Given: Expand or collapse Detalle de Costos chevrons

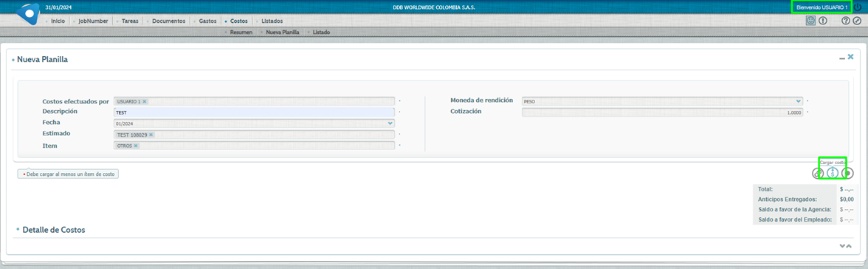Looking at the screenshot, I should pyautogui.click(x=845, y=245).
